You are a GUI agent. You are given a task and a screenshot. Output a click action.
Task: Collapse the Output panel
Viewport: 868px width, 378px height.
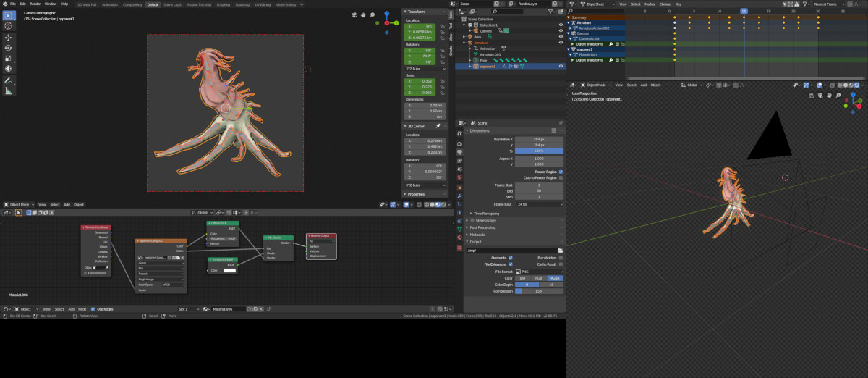475,242
